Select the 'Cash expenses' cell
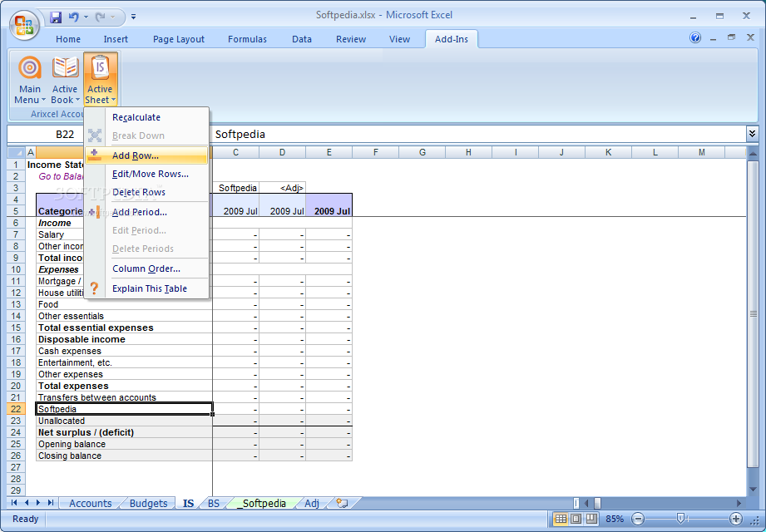Screen dimensions: 766x532 pos(125,351)
